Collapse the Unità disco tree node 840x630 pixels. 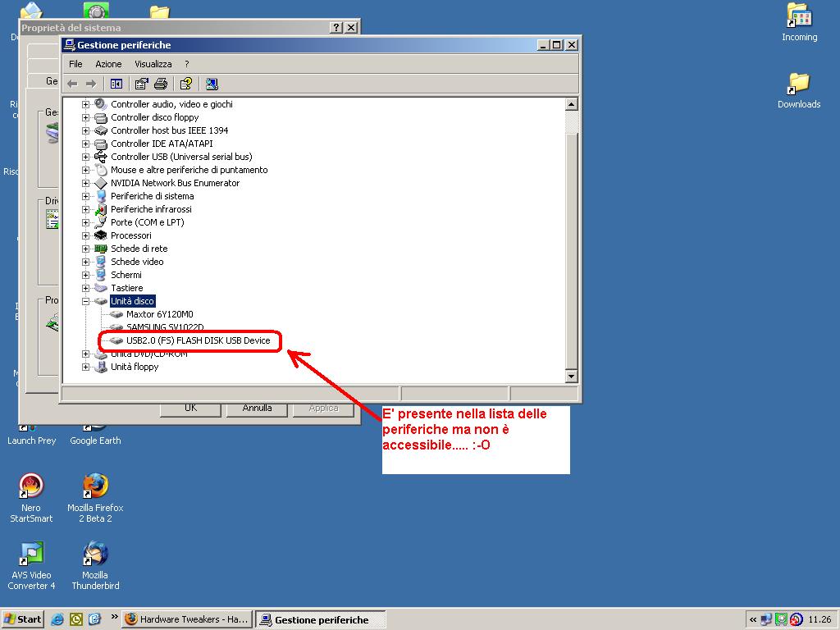click(x=86, y=301)
